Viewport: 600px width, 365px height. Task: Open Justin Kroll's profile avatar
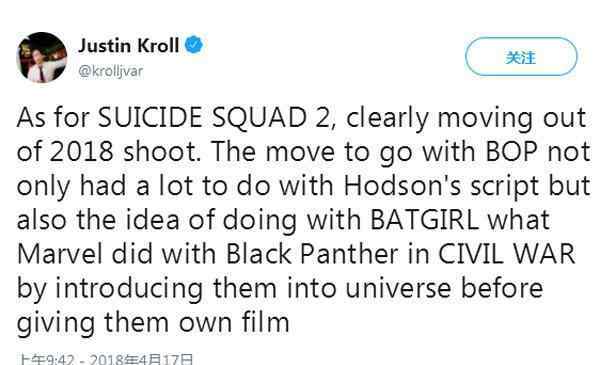[42, 57]
